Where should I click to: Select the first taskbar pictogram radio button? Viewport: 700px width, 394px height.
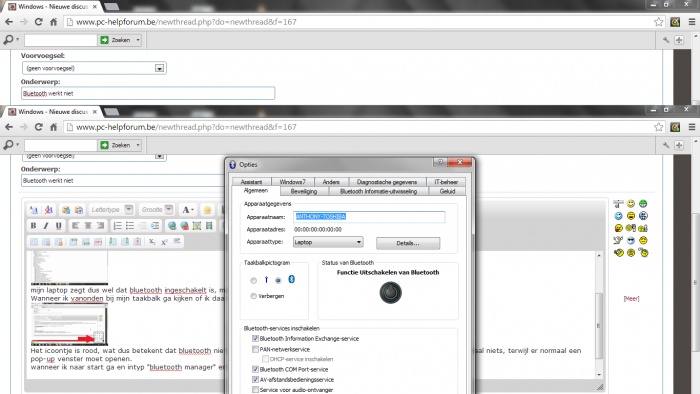(254, 280)
